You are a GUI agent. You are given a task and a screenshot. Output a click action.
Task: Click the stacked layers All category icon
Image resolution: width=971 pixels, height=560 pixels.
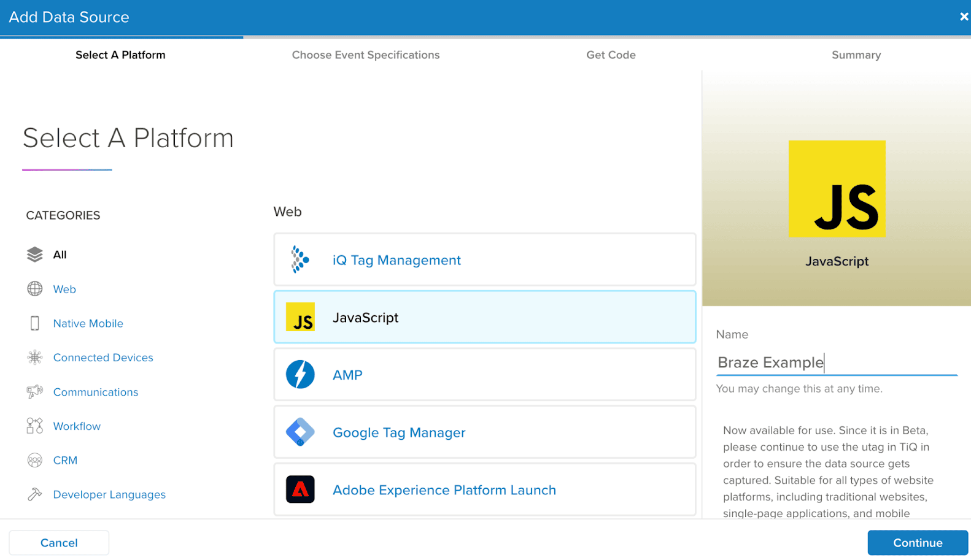click(x=35, y=255)
